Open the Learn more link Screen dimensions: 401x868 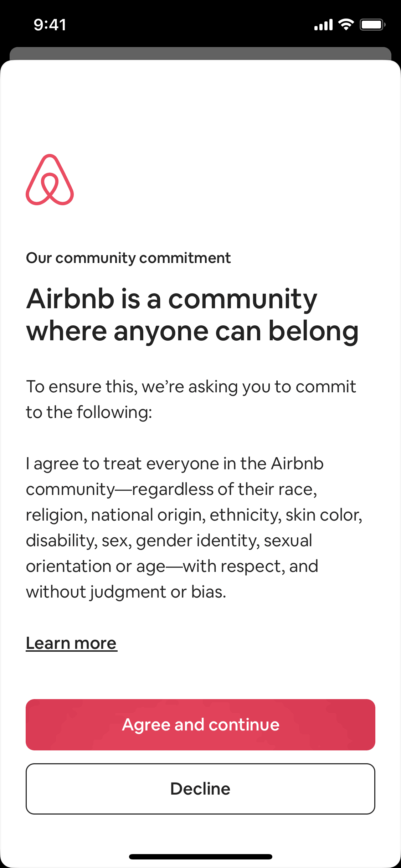[71, 644]
